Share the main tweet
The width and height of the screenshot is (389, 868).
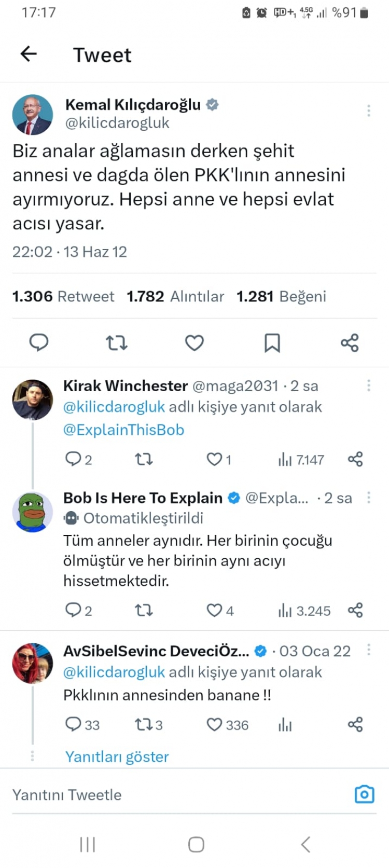coord(350,342)
